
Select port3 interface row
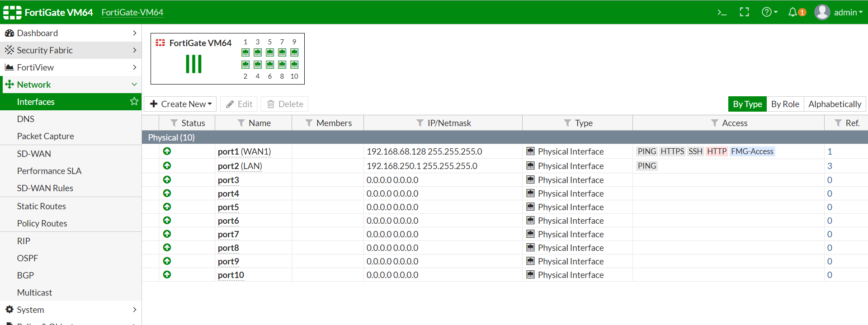tap(505, 180)
